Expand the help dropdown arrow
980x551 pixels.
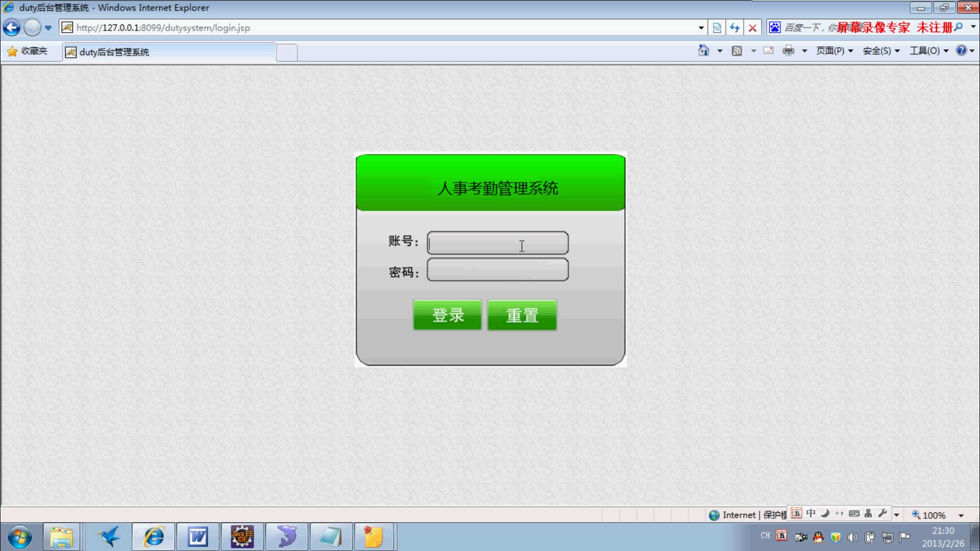click(972, 51)
